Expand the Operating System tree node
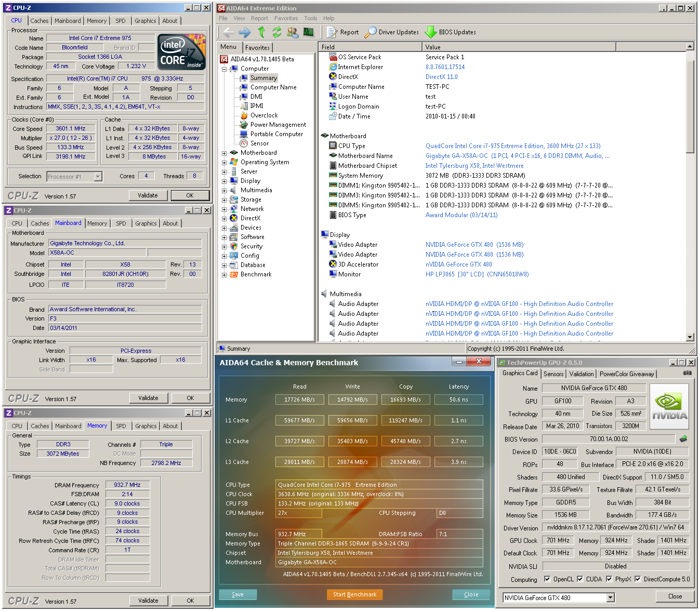The image size is (700, 612). (224, 163)
